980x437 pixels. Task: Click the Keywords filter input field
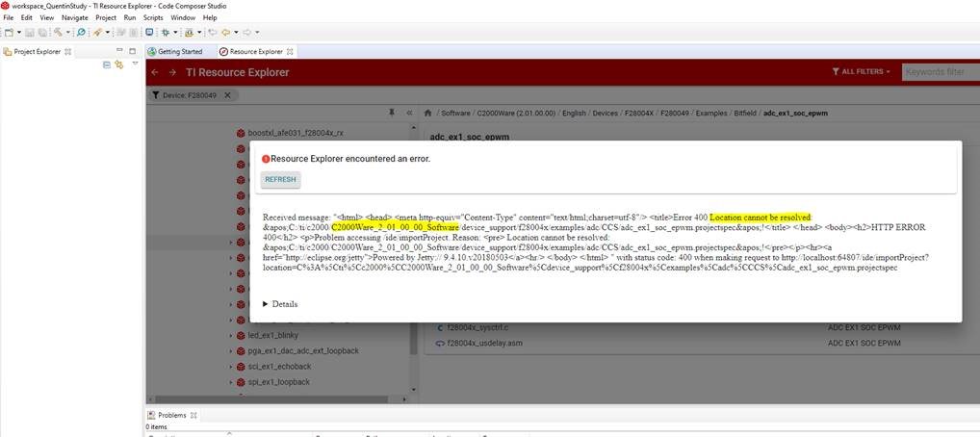pos(941,72)
